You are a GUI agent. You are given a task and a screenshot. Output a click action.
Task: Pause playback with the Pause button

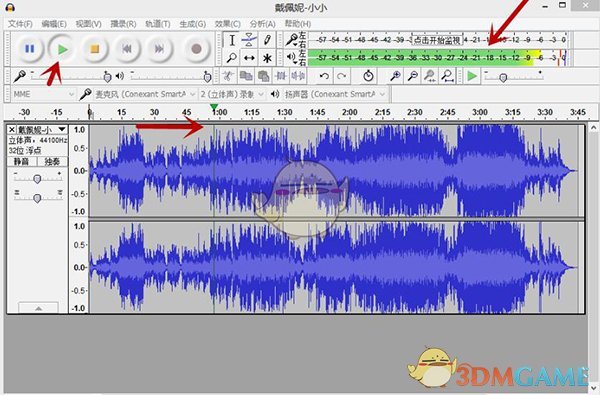29,49
